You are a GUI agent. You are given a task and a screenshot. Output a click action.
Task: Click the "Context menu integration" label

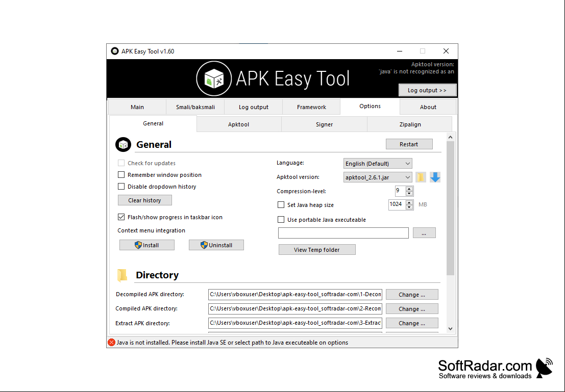(152, 230)
